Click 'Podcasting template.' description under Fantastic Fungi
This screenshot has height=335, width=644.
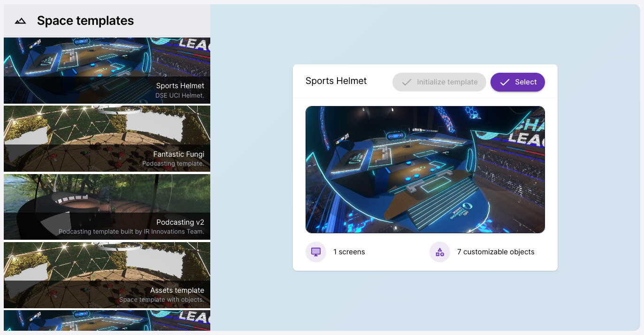coord(173,164)
